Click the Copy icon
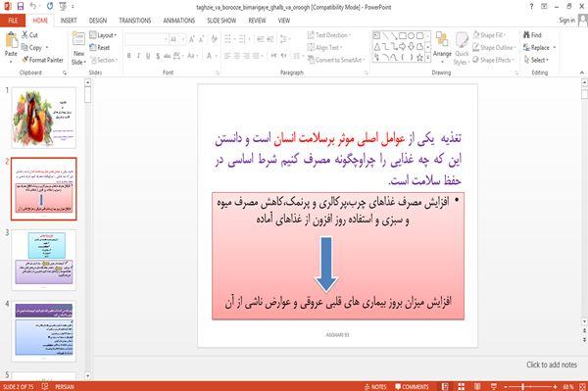This screenshot has height=391, width=588. 24,48
